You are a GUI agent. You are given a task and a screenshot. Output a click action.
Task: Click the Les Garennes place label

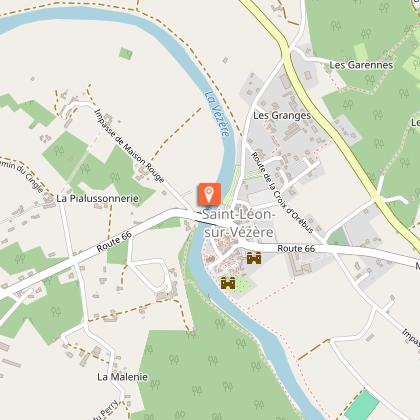[x=361, y=65]
